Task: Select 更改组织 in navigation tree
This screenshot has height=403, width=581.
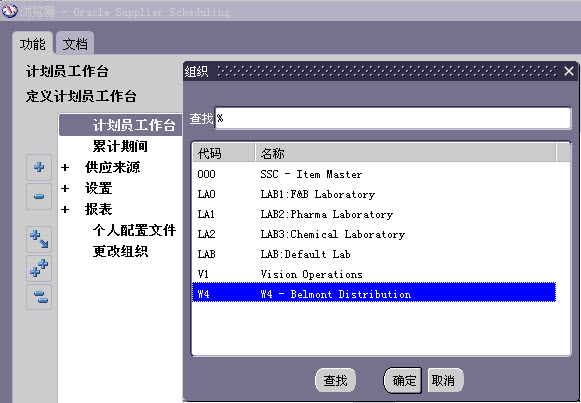Action: coord(120,252)
